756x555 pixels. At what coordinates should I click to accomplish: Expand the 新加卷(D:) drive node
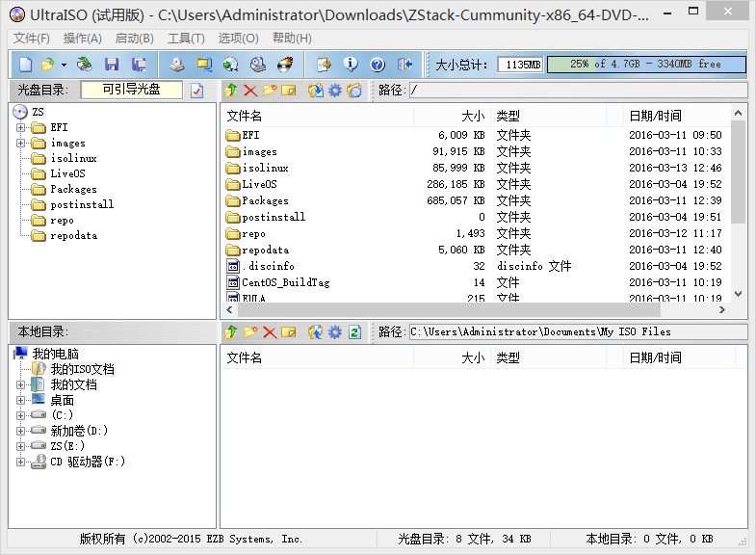[x=20, y=431]
